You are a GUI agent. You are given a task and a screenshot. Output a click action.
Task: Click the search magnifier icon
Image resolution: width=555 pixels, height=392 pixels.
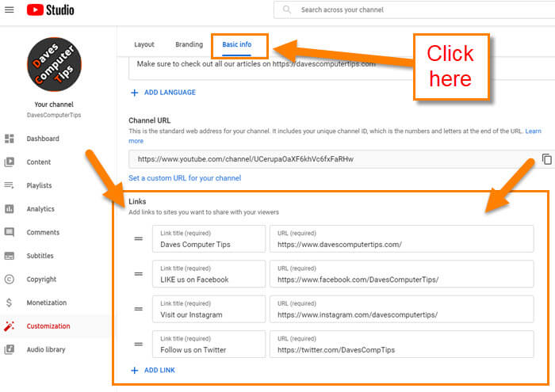(287, 10)
